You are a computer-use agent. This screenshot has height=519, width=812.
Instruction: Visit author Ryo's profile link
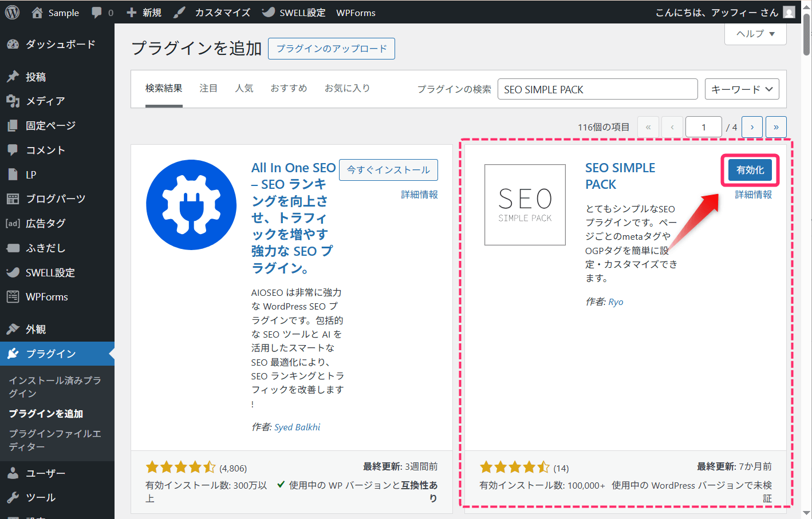(x=615, y=302)
